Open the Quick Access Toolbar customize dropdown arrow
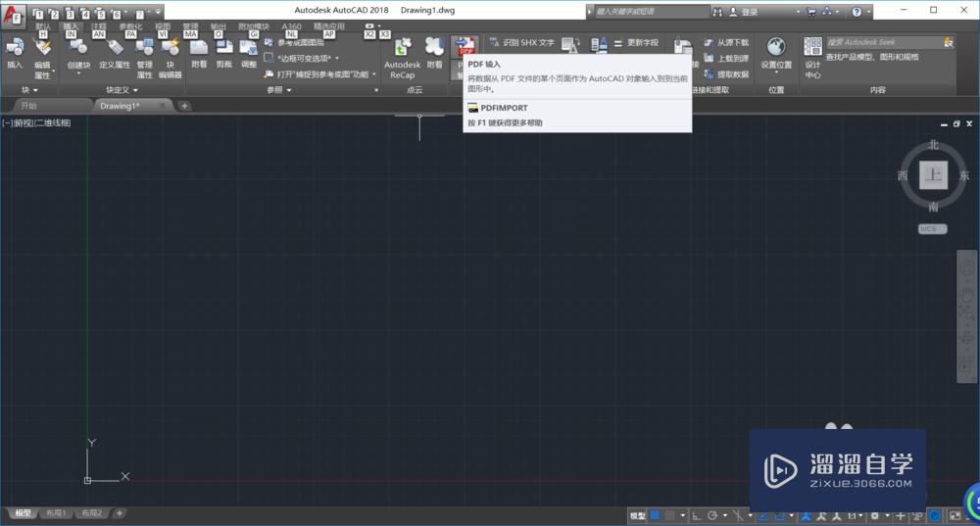The width and height of the screenshot is (980, 526). (x=159, y=12)
